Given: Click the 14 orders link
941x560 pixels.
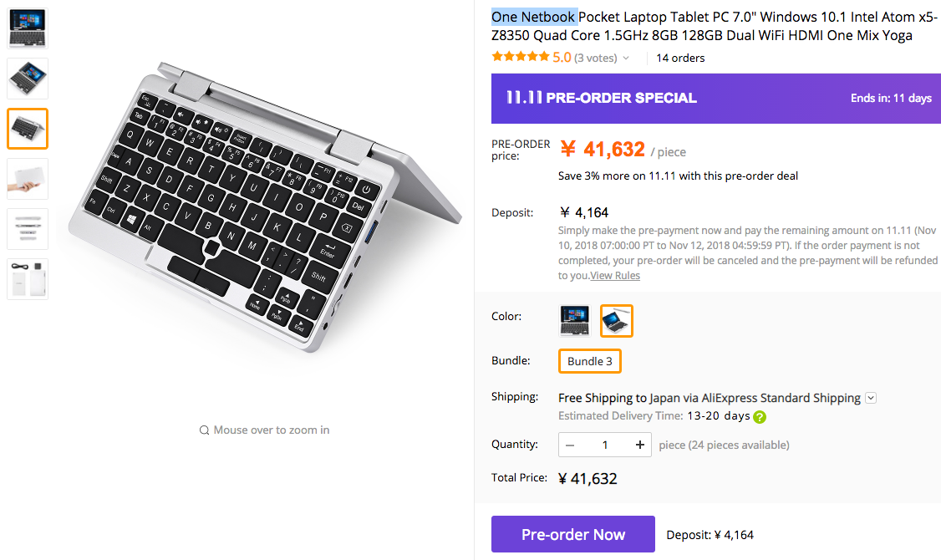Looking at the screenshot, I should 682,57.
